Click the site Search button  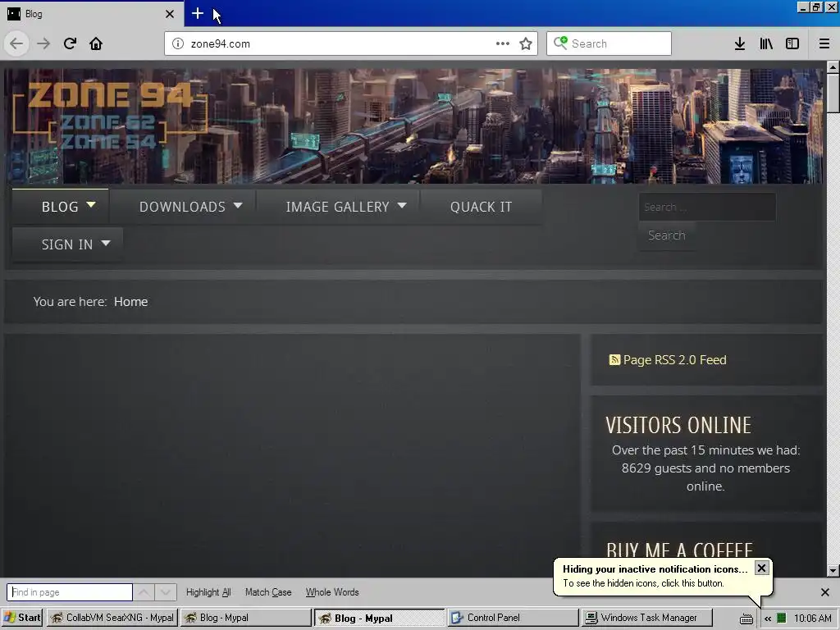[x=666, y=235]
